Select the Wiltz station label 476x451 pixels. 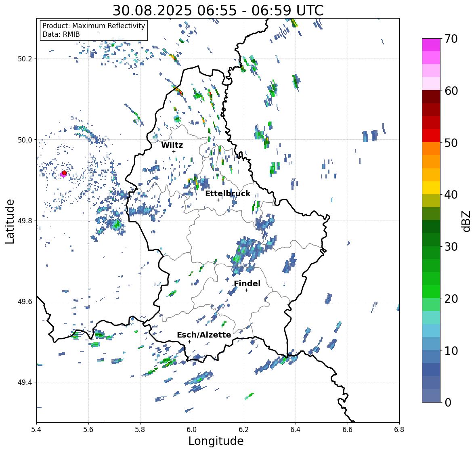[172, 145]
